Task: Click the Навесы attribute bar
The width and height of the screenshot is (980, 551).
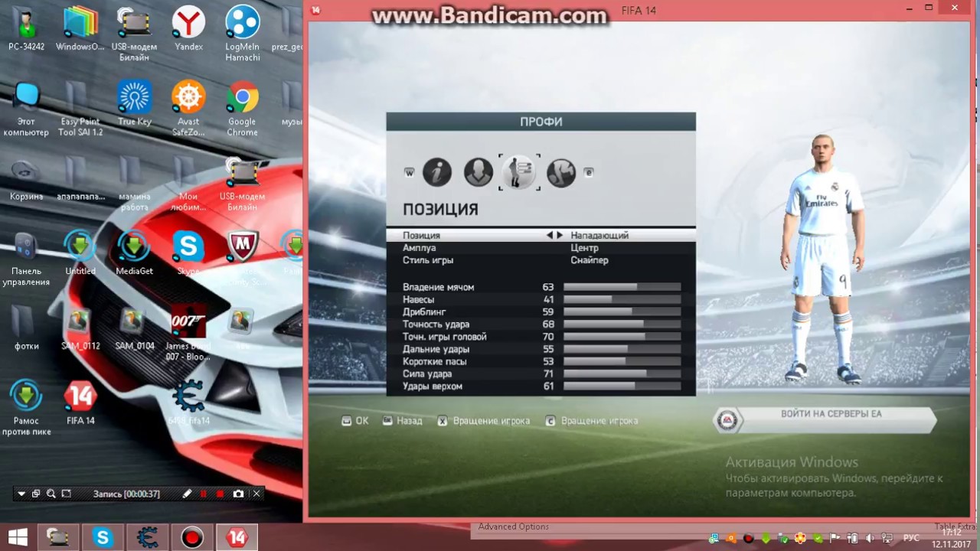Action: coord(622,299)
